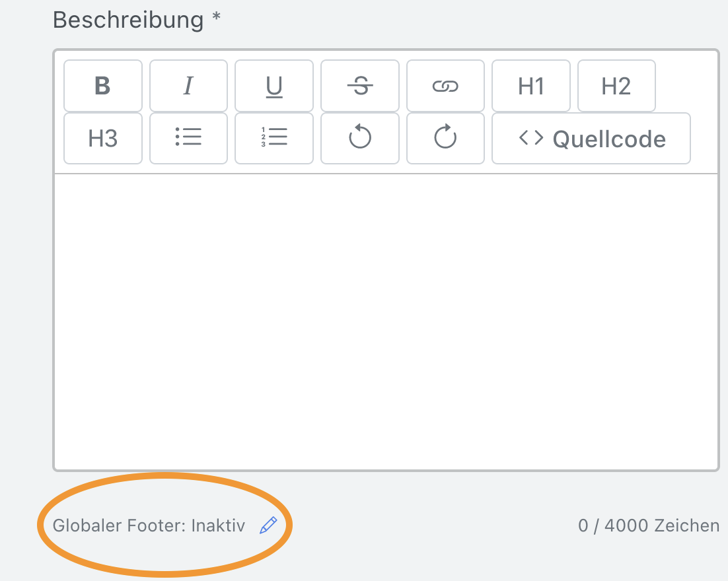The height and width of the screenshot is (581, 728).
Task: Insert a numbered list
Action: [274, 138]
